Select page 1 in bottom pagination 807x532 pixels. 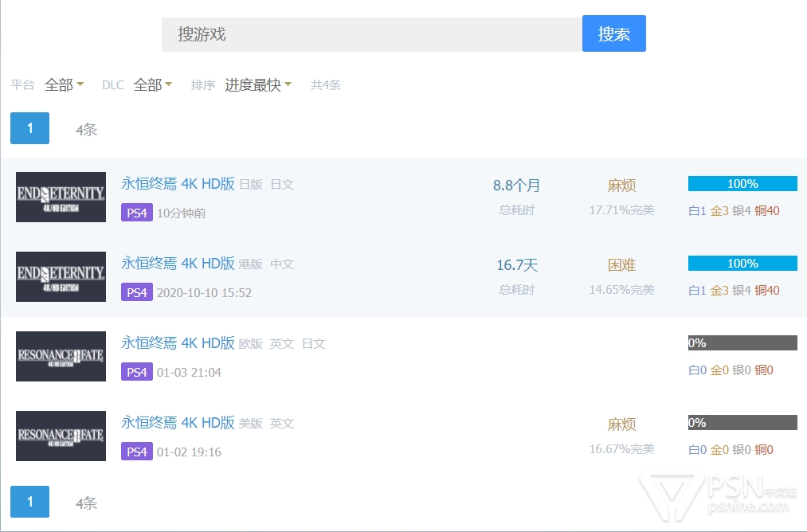tap(29, 502)
